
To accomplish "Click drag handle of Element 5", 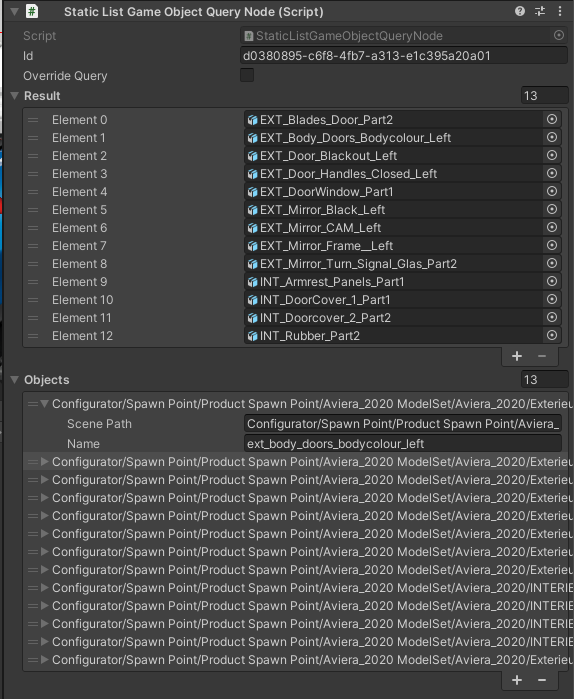I will pyautogui.click(x=33, y=210).
